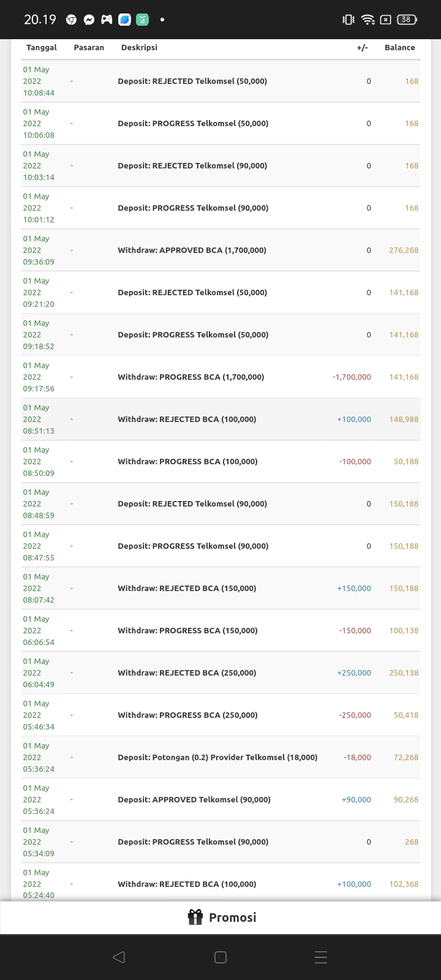Screen dimensions: 441x980
Task: Tap the battery indicator icon
Action: point(407,20)
